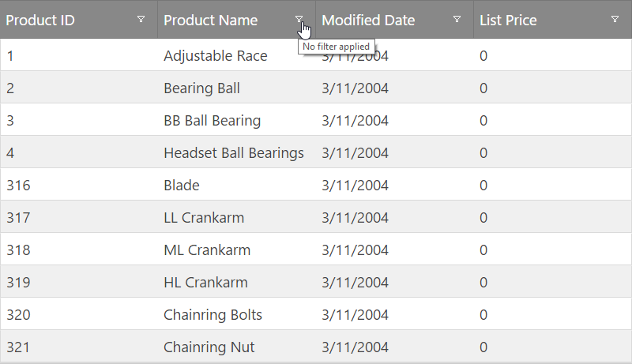The height and width of the screenshot is (364, 632).
Task: Click the Chainring Bolts cell
Action: [213, 315]
